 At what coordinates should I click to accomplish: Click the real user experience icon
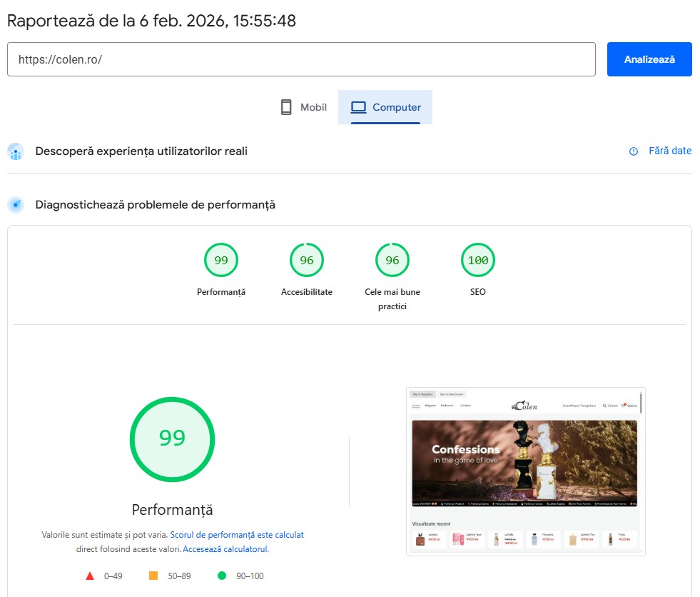[16, 151]
